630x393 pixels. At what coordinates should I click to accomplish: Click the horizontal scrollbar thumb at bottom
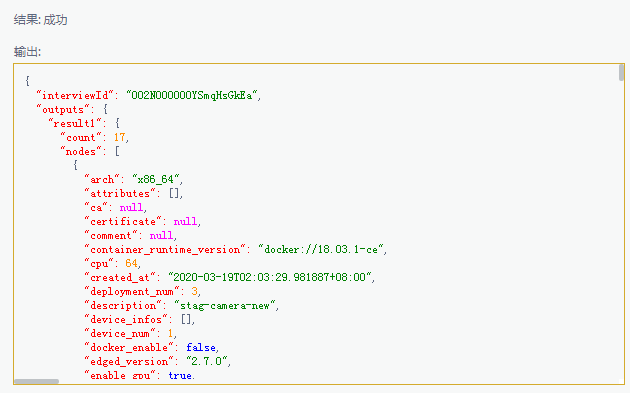(37, 381)
